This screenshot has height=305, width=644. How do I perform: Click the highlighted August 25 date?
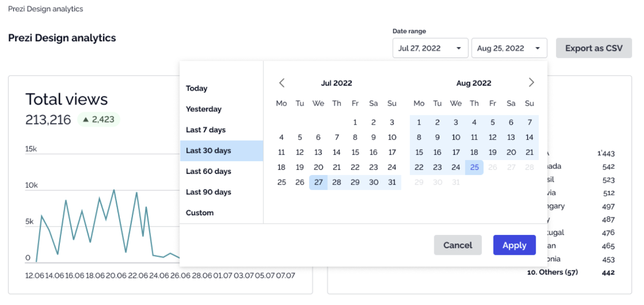474,167
